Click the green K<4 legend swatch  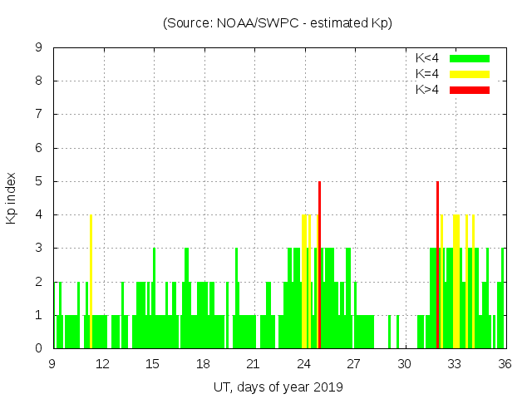coord(470,58)
